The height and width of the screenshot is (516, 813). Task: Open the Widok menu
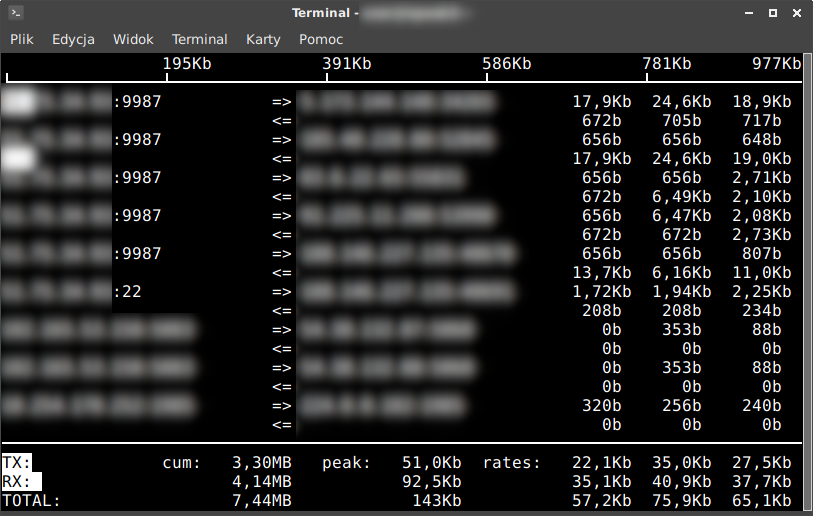coord(133,39)
